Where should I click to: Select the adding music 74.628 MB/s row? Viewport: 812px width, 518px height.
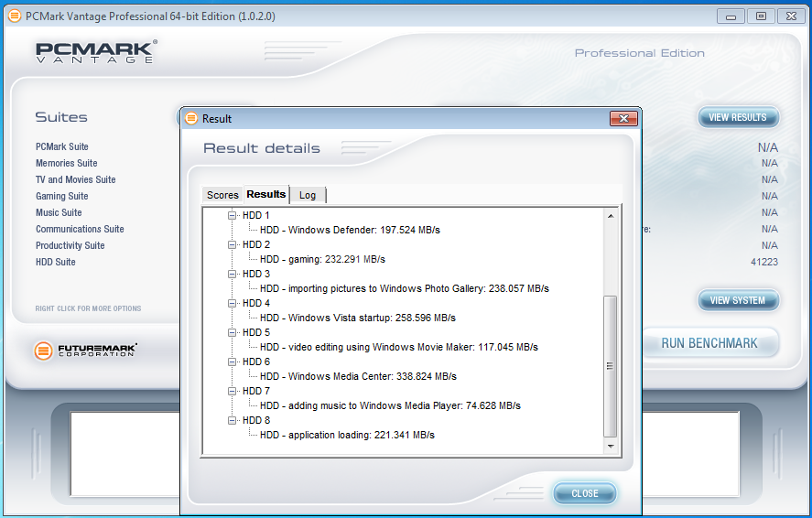(x=390, y=405)
